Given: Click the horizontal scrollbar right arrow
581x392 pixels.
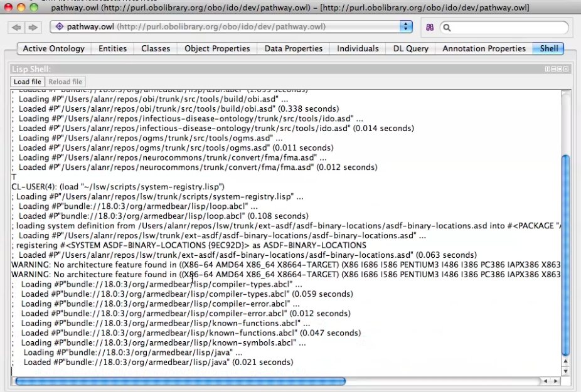Looking at the screenshot, I should tap(555, 381).
